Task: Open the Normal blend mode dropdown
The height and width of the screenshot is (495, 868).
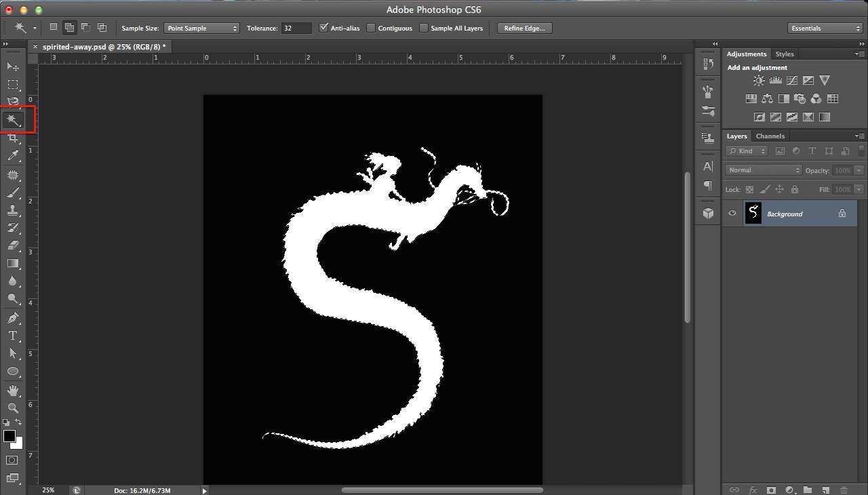Action: pyautogui.click(x=764, y=170)
